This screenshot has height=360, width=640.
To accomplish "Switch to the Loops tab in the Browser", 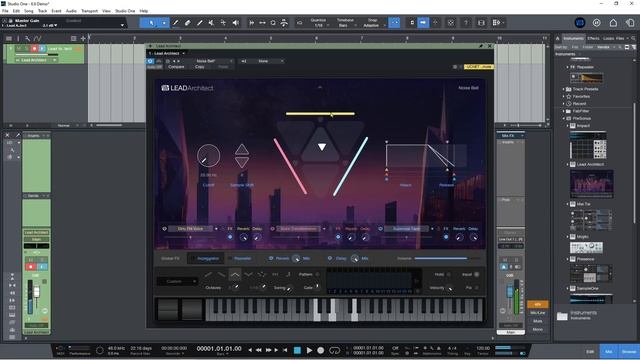I will click(608, 38).
